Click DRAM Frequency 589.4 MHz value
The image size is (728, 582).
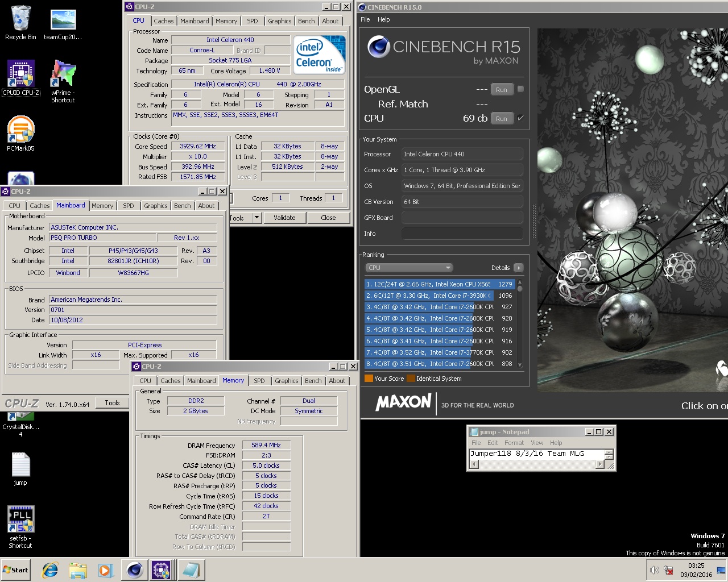(x=266, y=445)
